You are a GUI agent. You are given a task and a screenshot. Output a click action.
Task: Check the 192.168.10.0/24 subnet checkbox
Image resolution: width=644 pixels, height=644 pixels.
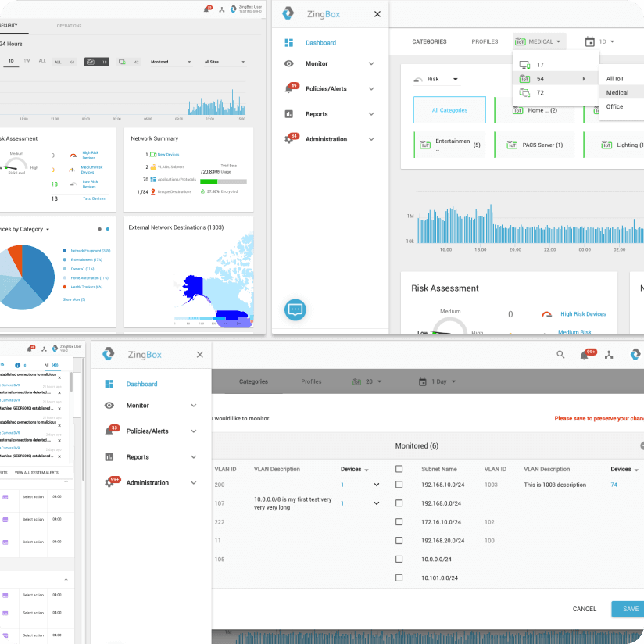click(399, 485)
